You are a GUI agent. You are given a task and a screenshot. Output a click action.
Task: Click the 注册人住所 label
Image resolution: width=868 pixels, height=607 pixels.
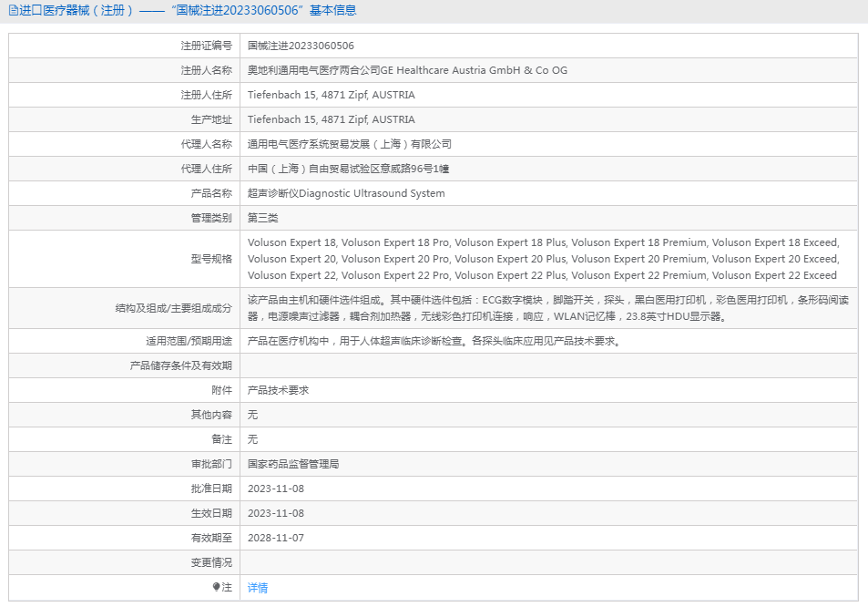click(x=207, y=96)
